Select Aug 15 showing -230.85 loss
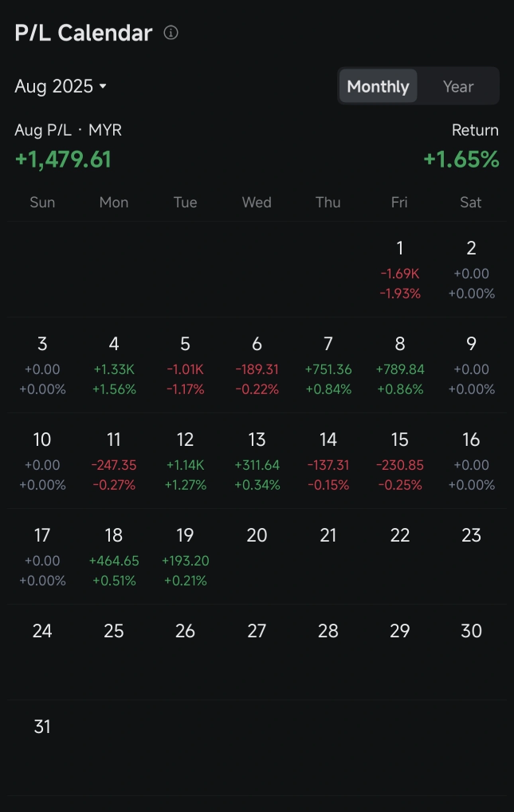Image resolution: width=514 pixels, height=812 pixels. pos(399,460)
